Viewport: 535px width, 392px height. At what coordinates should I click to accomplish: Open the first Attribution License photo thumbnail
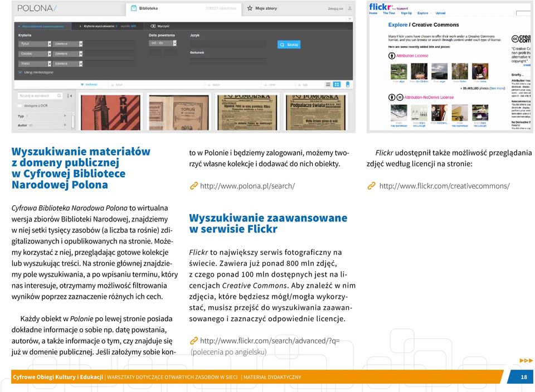pos(398,71)
